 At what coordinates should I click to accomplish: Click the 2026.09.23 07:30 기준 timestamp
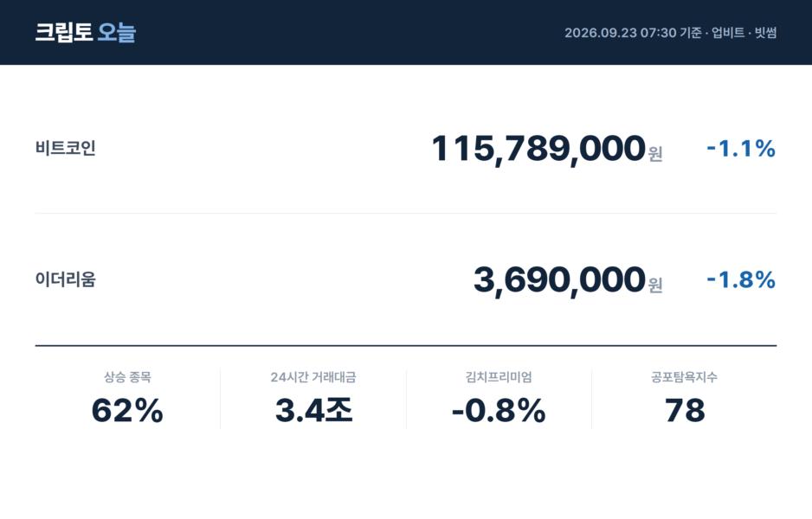[633, 33]
